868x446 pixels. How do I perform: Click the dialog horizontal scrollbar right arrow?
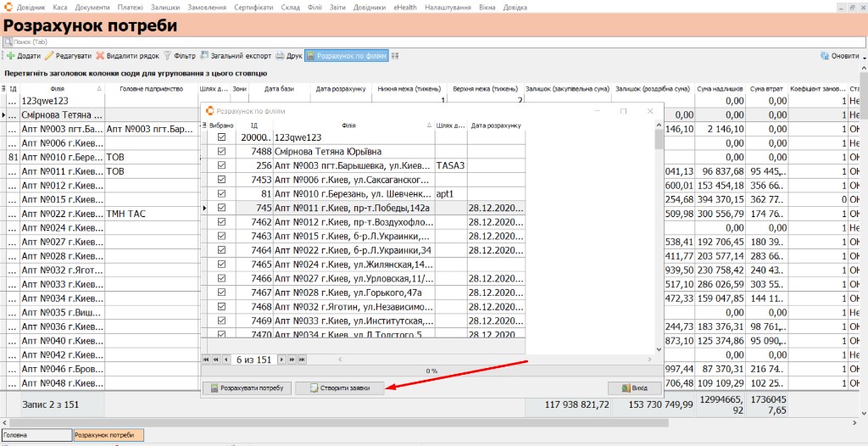(x=650, y=360)
